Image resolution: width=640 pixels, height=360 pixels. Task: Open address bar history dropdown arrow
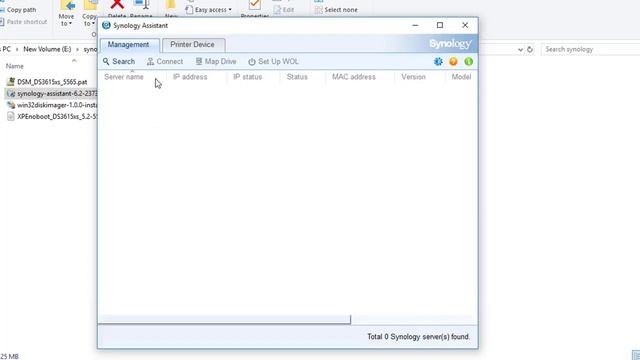click(520, 49)
